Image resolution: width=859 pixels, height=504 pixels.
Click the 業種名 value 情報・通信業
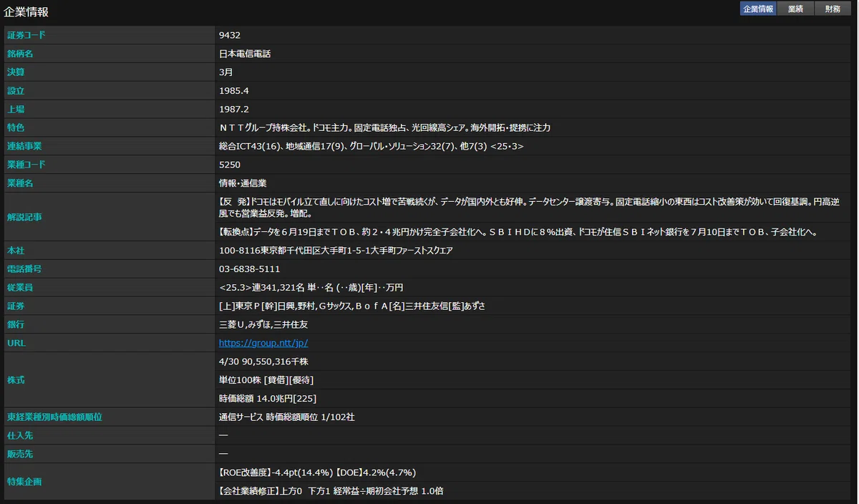click(243, 183)
